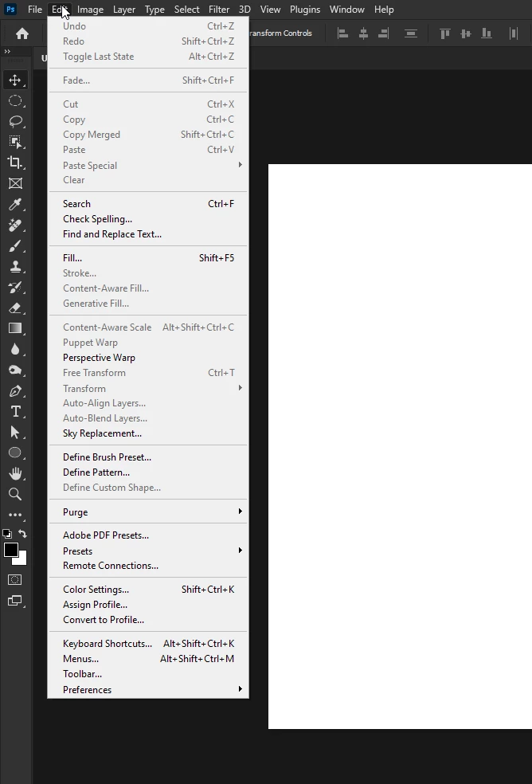The width and height of the screenshot is (532, 784).
Task: Open the Edit Toolbar three-dots icon
Action: (x=15, y=515)
